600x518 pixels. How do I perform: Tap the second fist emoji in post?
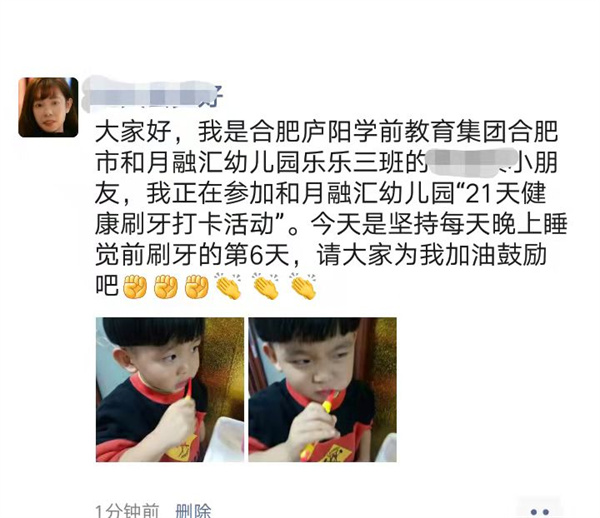(x=166, y=287)
